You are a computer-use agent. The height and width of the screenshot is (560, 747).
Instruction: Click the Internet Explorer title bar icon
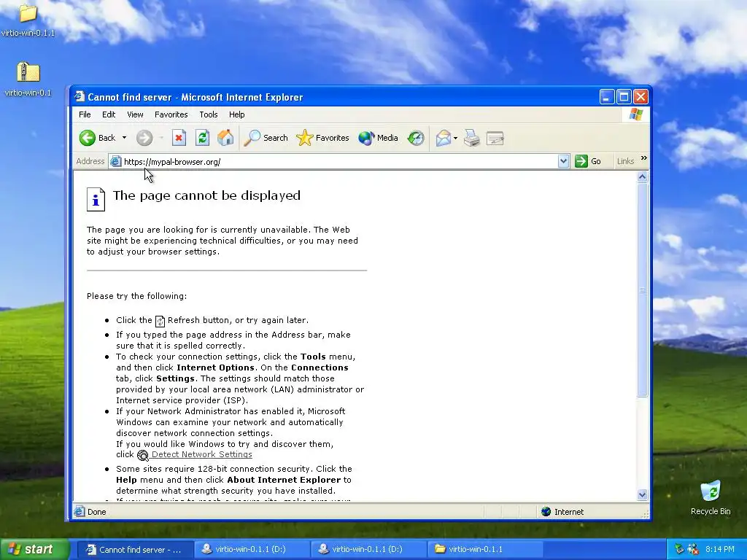point(80,97)
